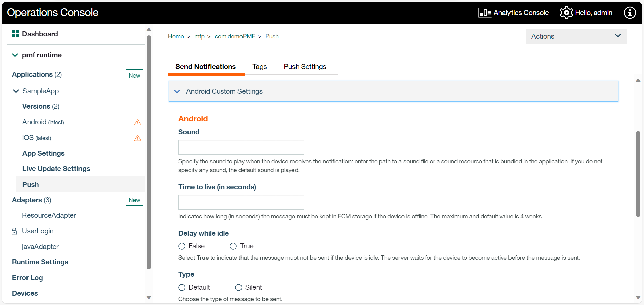Collapse the pmf runtime tree

[15, 55]
